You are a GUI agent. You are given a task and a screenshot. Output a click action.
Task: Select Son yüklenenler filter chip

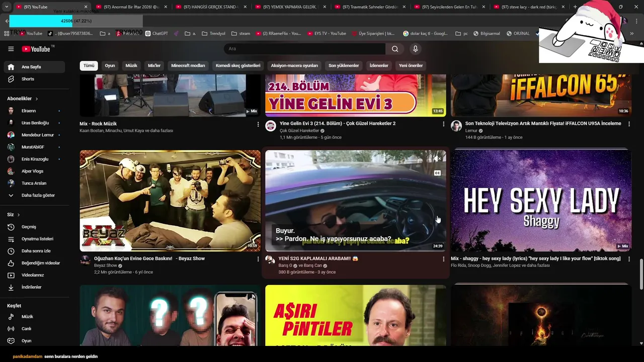point(344,65)
